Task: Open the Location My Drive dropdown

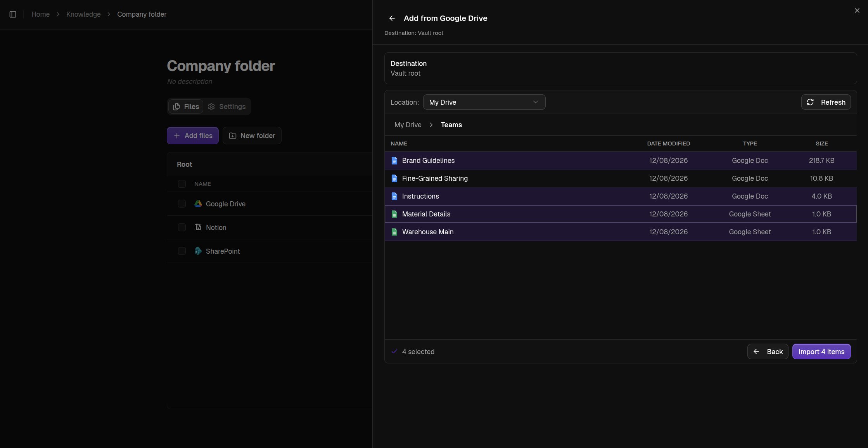Action: point(484,102)
